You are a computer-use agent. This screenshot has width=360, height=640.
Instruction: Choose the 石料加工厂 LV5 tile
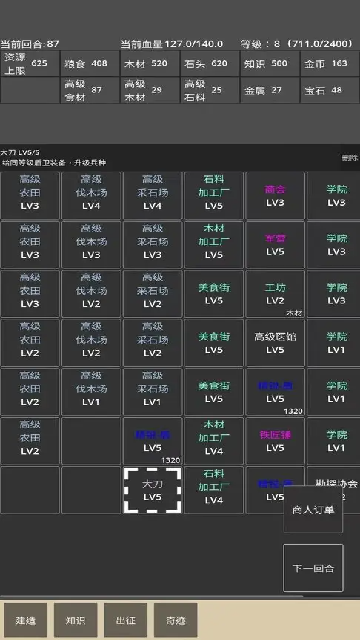coord(213,196)
